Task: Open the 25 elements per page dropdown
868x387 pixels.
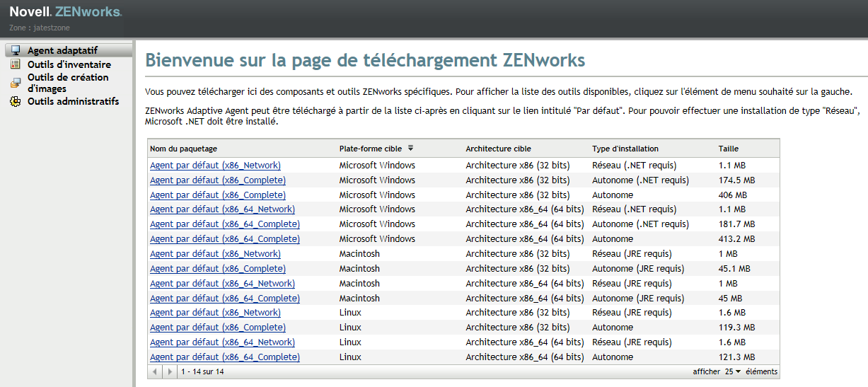Action: click(x=732, y=371)
